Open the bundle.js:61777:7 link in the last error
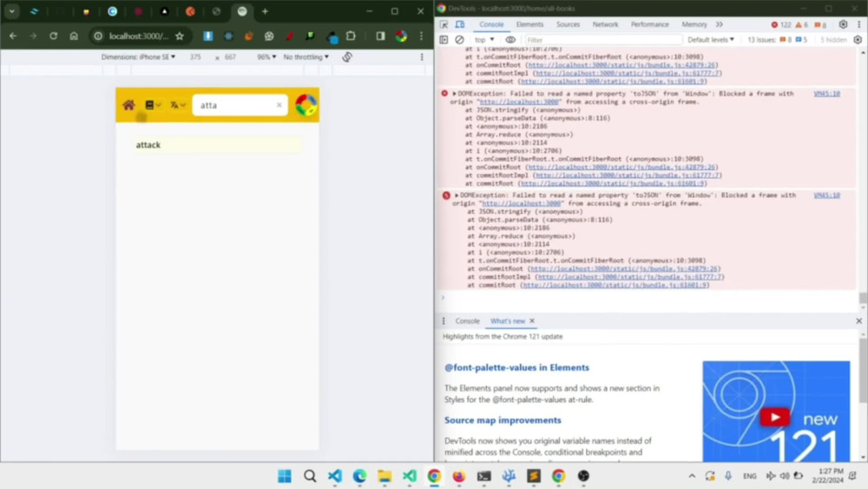Viewport: 868px width, 489px height. click(628, 277)
